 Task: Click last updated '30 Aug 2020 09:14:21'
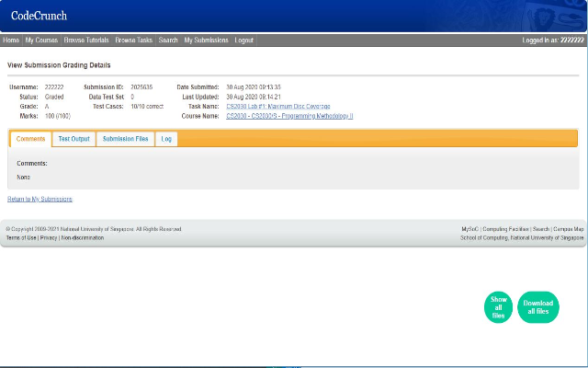tap(254, 97)
